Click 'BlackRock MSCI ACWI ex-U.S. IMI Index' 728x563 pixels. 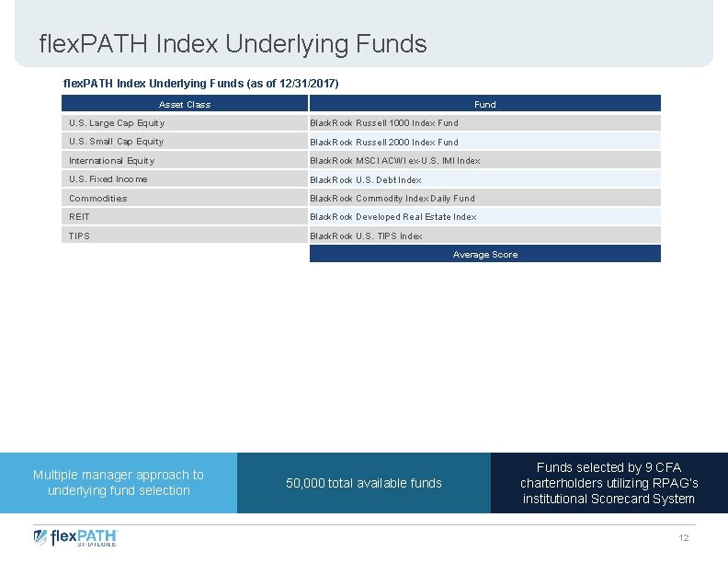point(485,160)
